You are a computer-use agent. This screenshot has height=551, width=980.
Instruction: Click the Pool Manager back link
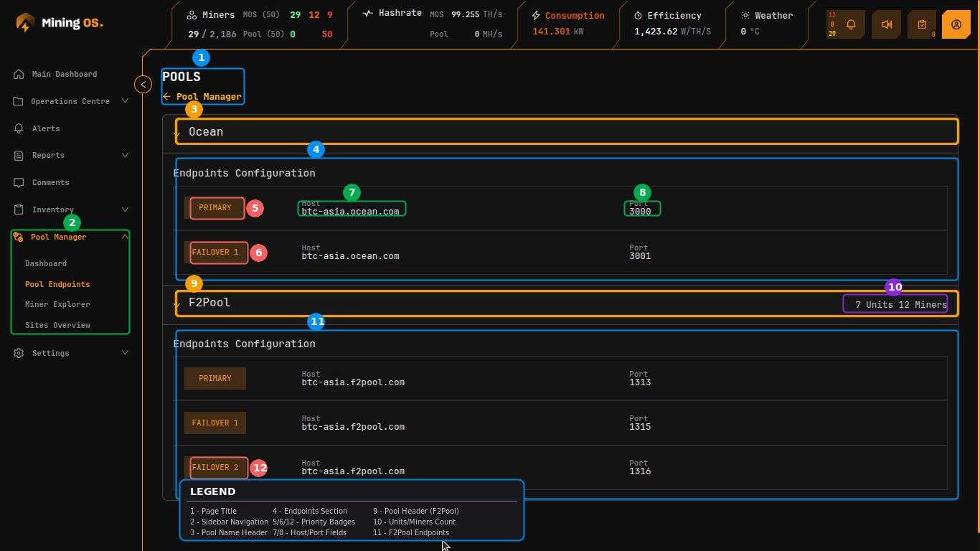point(203,96)
